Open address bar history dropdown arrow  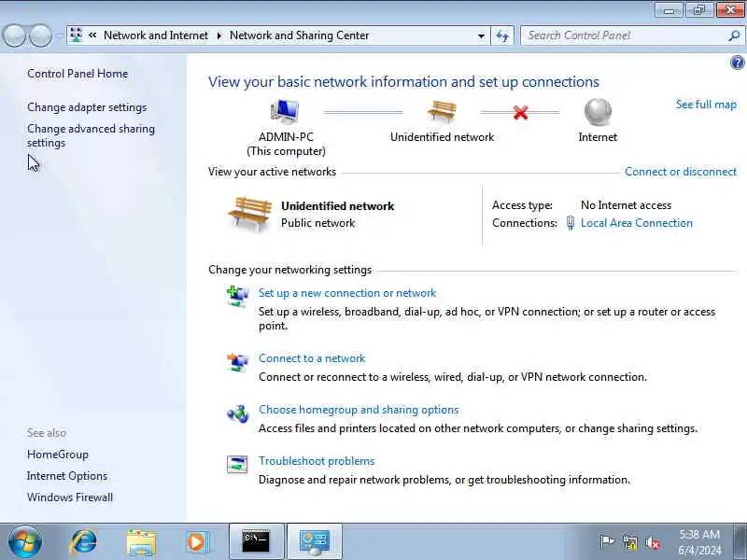tap(481, 35)
